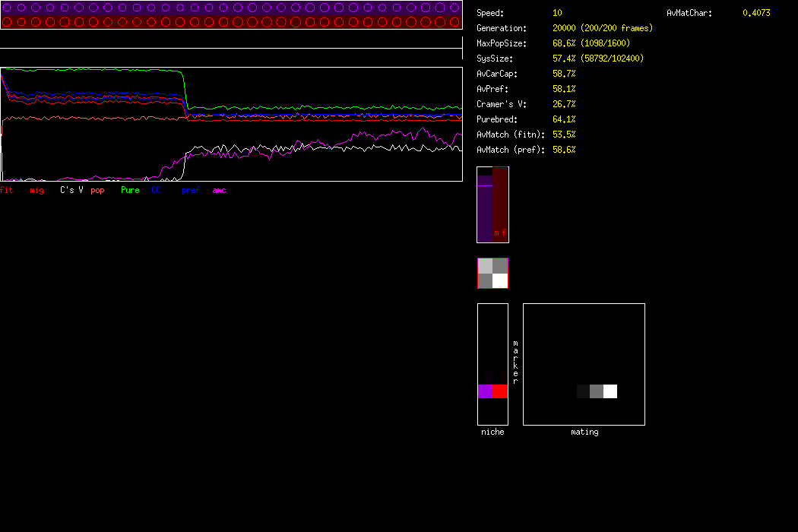Click the first red circle in second row
Image resolution: width=798 pixels, height=532 pixels.
pyautogui.click(x=7, y=21)
